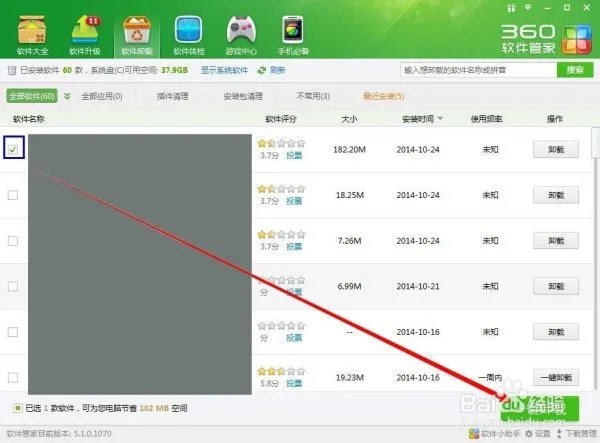The image size is (600, 443).
Task: Uncheck the checked 182.20M software row
Action: [x=13, y=149]
